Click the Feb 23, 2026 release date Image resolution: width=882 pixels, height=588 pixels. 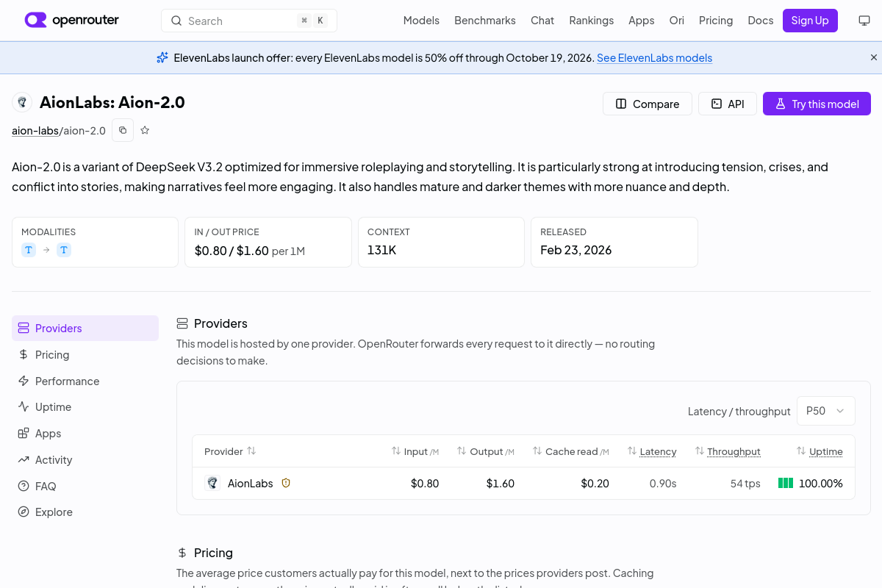[x=576, y=250]
